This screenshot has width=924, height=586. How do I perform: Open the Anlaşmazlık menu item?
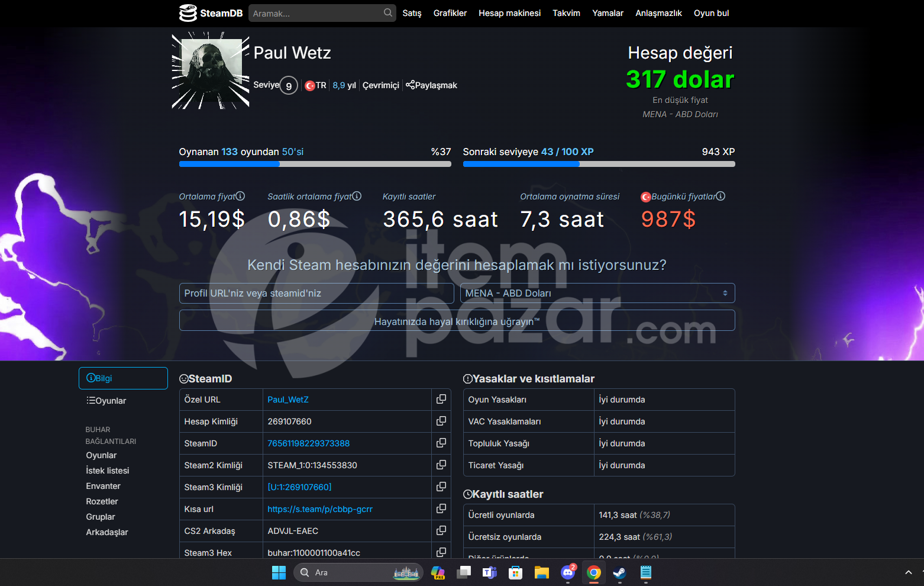click(x=658, y=13)
